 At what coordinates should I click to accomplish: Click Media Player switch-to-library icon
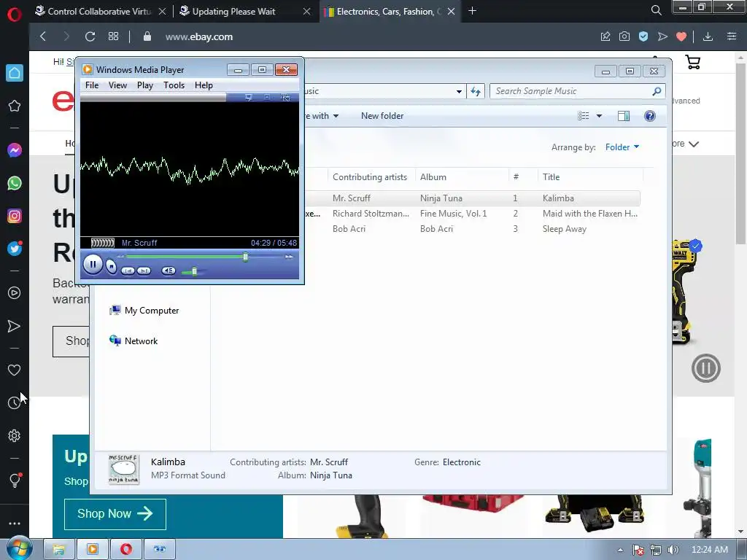[x=285, y=98]
